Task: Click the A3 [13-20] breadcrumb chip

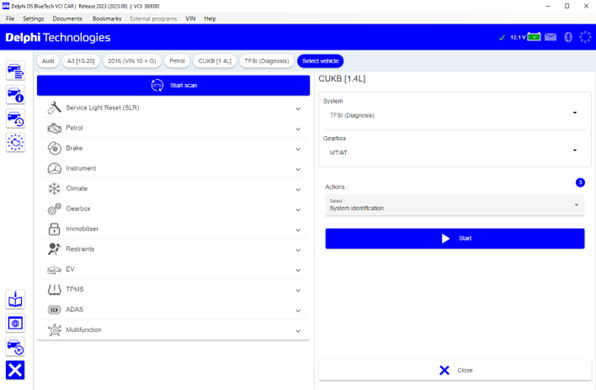Action: [x=81, y=61]
